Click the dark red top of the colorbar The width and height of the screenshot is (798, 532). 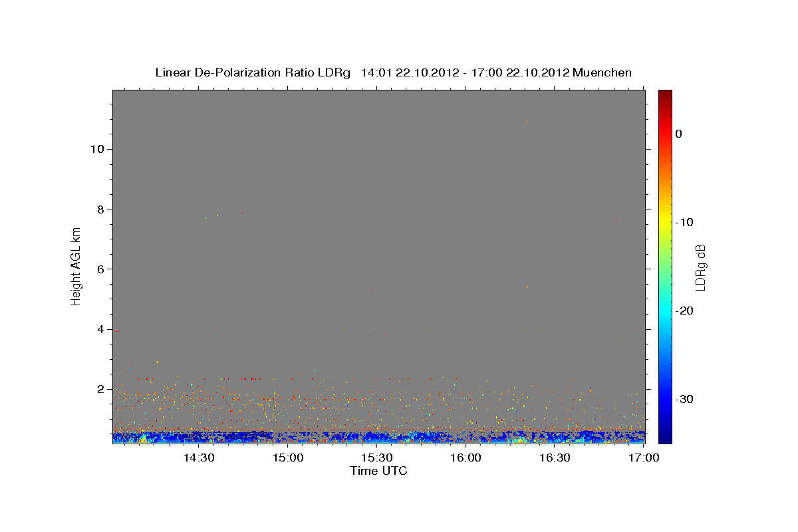click(665, 95)
